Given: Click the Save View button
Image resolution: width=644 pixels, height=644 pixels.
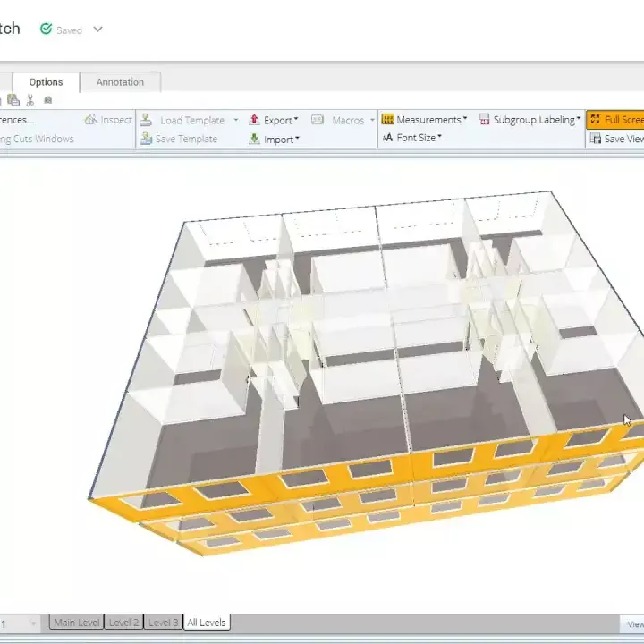Looking at the screenshot, I should [617, 139].
